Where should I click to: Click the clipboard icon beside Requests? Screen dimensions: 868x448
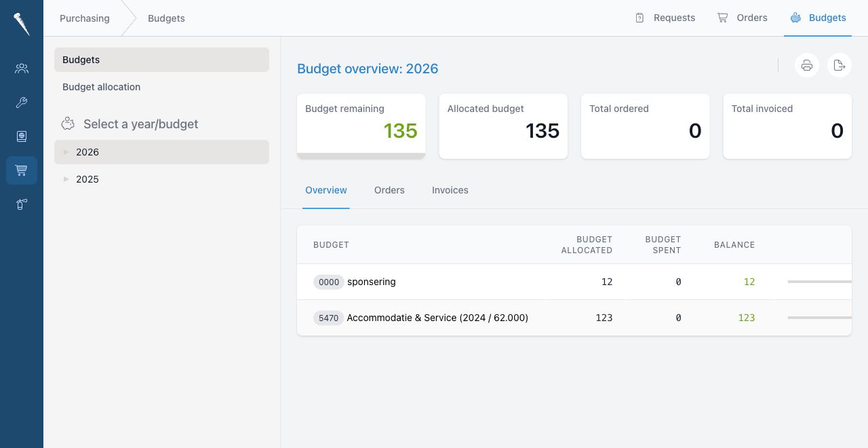[639, 18]
